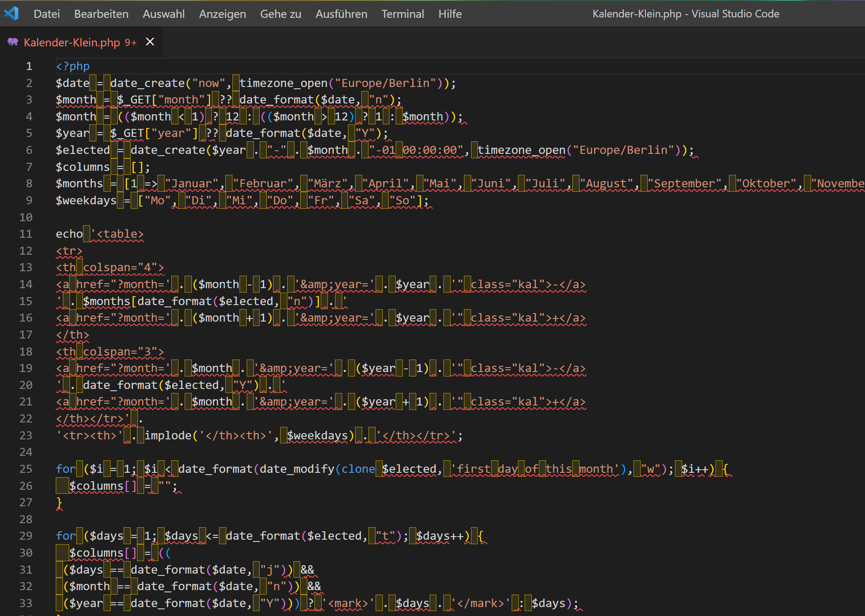The height and width of the screenshot is (616, 865).
Task: Click the PHP elephant icon on tab
Action: click(13, 42)
